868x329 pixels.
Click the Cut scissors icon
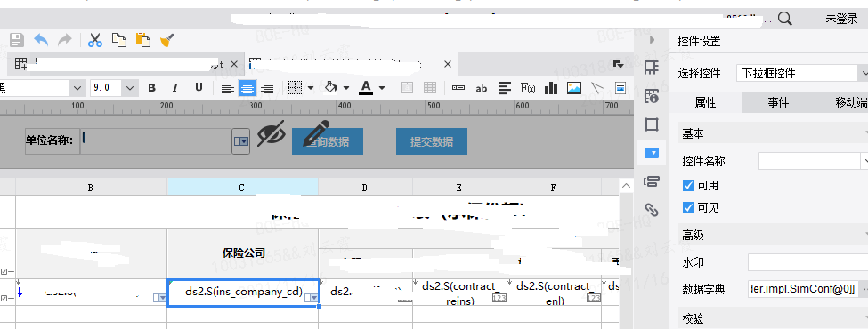point(95,40)
